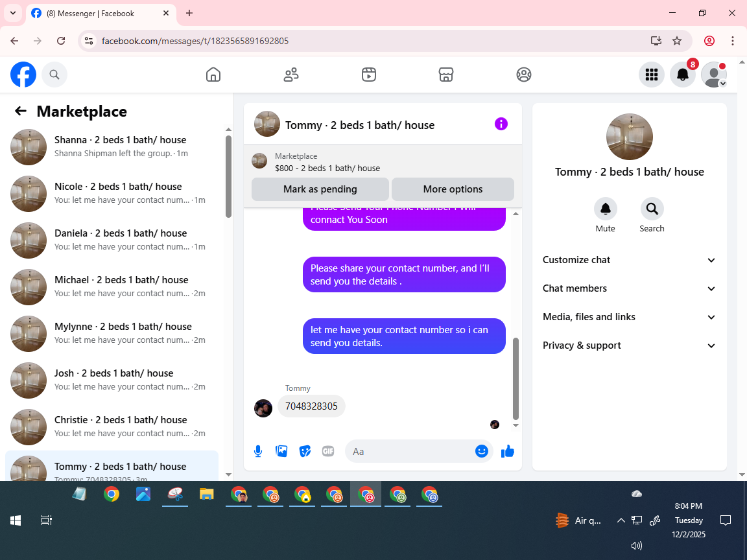Show hidden system tray icons chevron
This screenshot has height=560, width=747.
tap(621, 520)
